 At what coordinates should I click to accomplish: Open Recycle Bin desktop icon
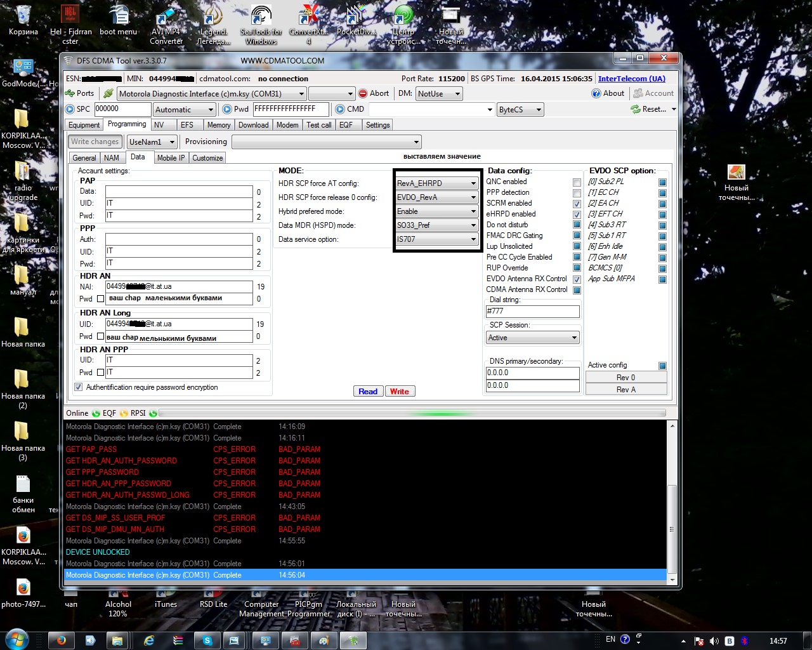[x=23, y=20]
